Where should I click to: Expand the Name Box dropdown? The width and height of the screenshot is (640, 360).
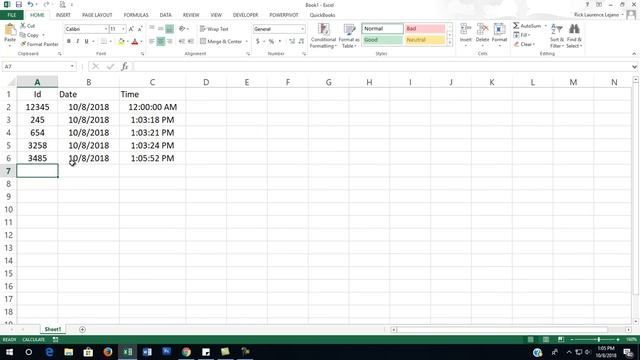(72, 67)
